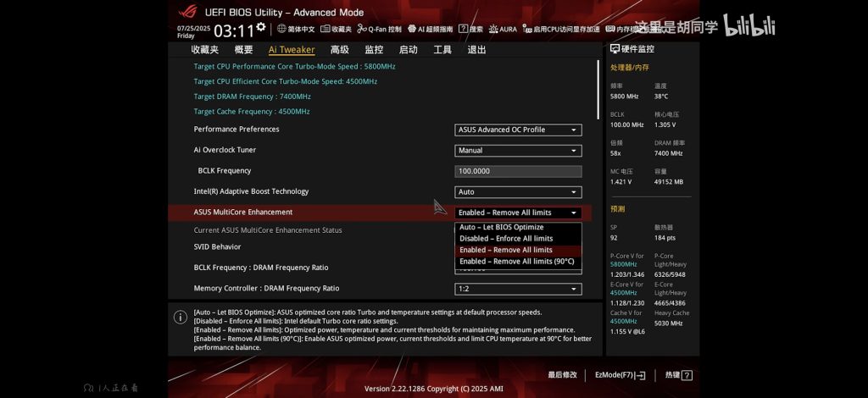Click the Version 2.22.1286 copyright text
The image size is (868, 398).
click(x=433, y=389)
